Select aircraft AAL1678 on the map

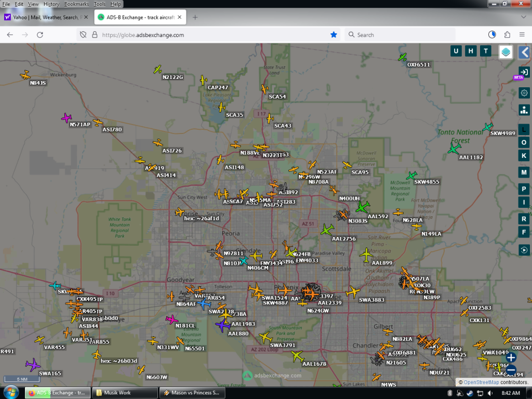coord(297,356)
